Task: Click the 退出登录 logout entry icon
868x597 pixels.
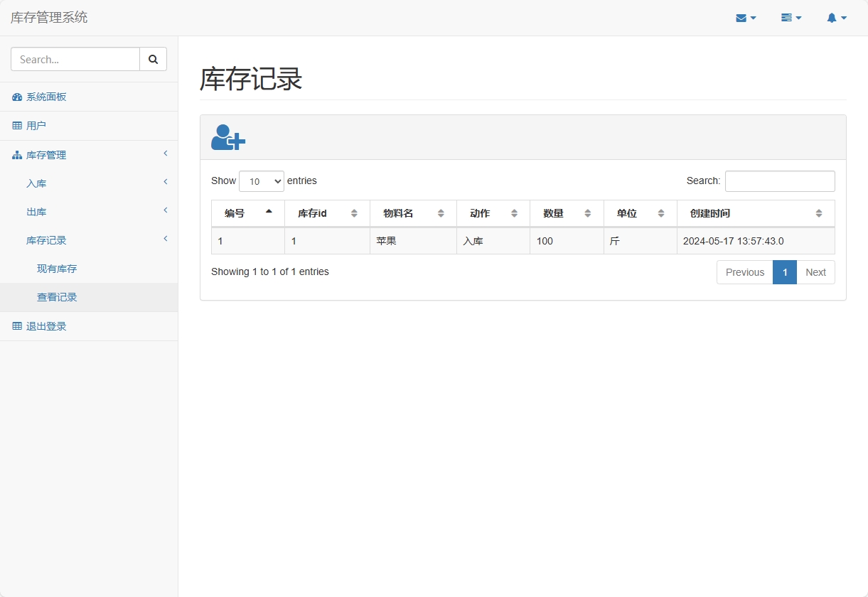Action: click(x=15, y=326)
